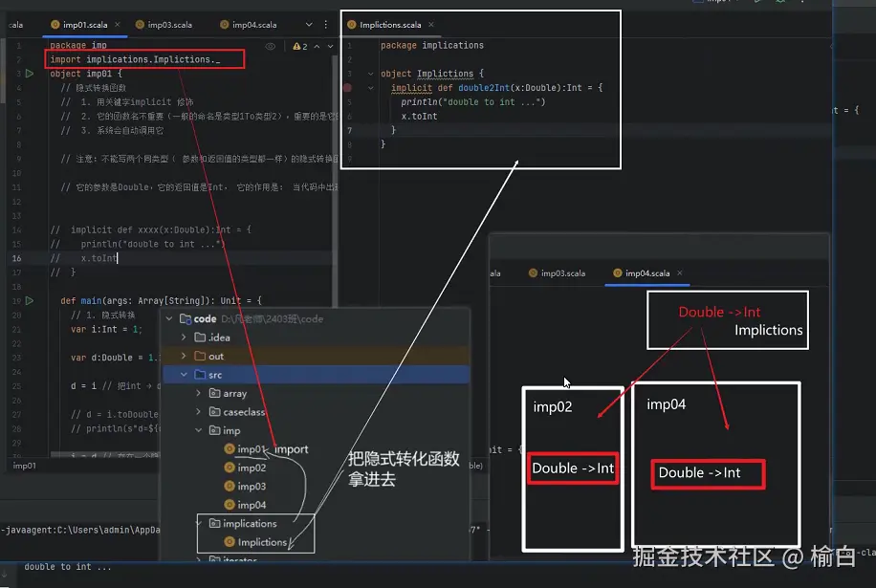Click the implicit gutter icon in Implictions.scala
876x588 pixels.
point(345,87)
